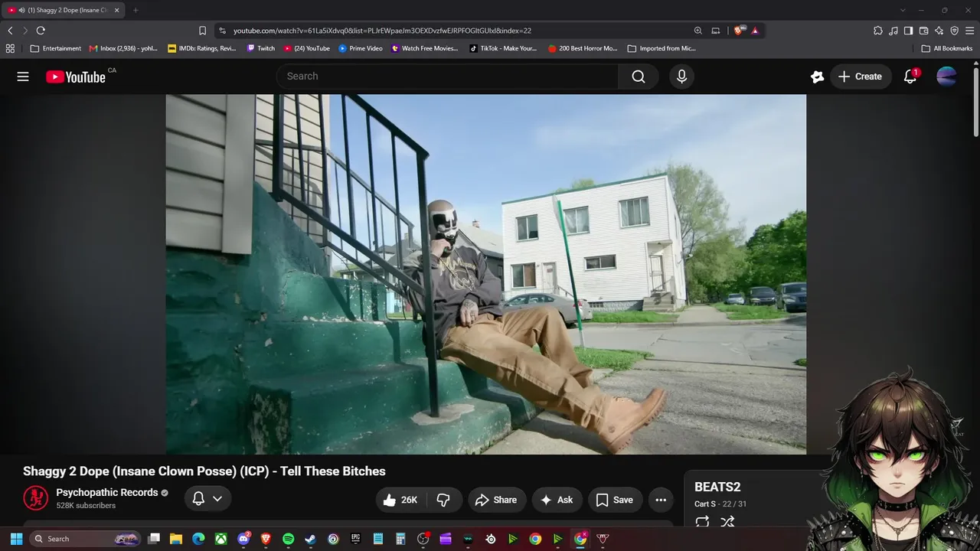Open the Brave Wallet icon
The width and height of the screenshot is (980, 551).
(923, 31)
